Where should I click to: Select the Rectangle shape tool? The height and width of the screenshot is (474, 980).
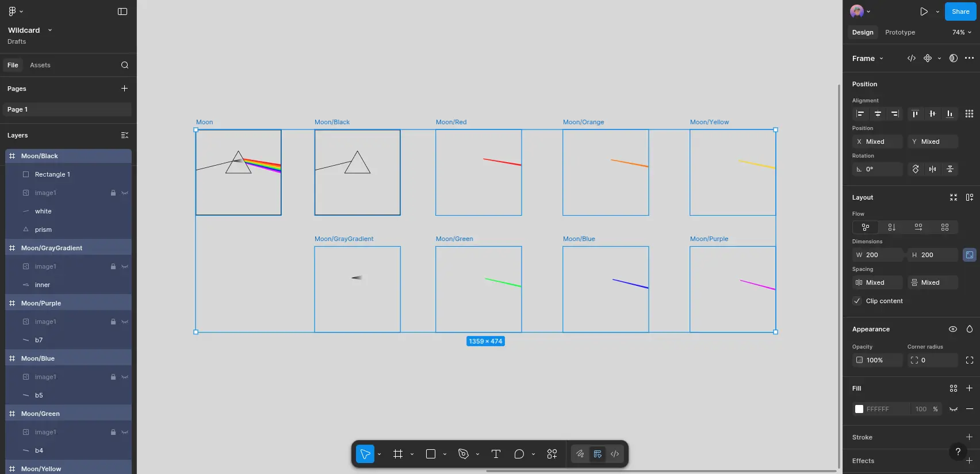coord(431,454)
